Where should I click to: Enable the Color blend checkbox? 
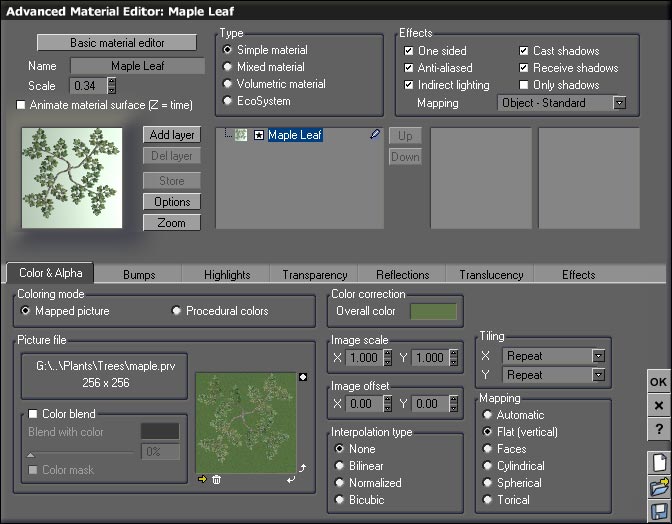33,414
